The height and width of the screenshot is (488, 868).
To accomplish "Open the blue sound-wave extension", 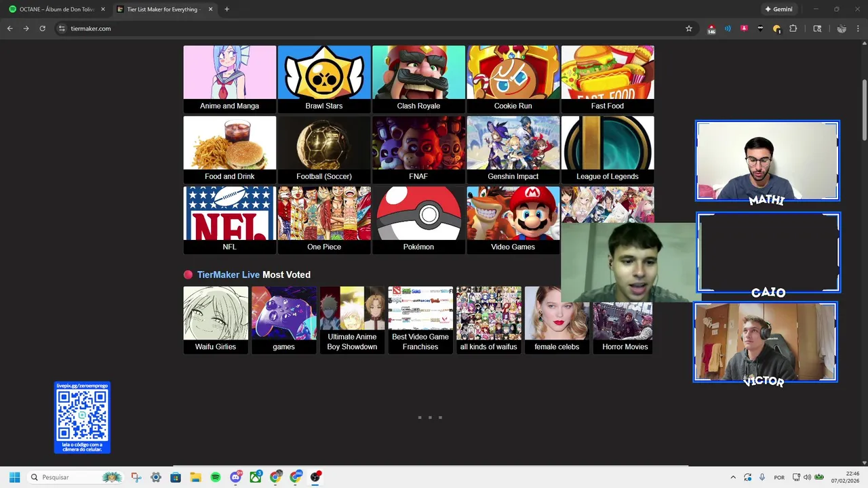I will 728,28.
